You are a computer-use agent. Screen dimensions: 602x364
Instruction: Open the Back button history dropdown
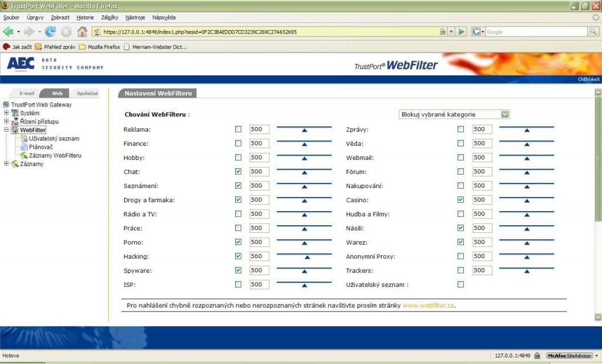coord(18,32)
